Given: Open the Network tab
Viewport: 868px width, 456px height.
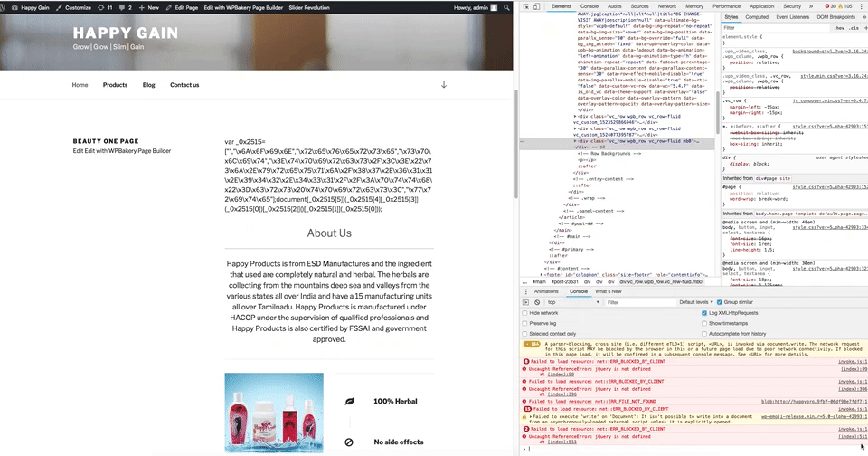Looking at the screenshot, I should (x=666, y=6).
